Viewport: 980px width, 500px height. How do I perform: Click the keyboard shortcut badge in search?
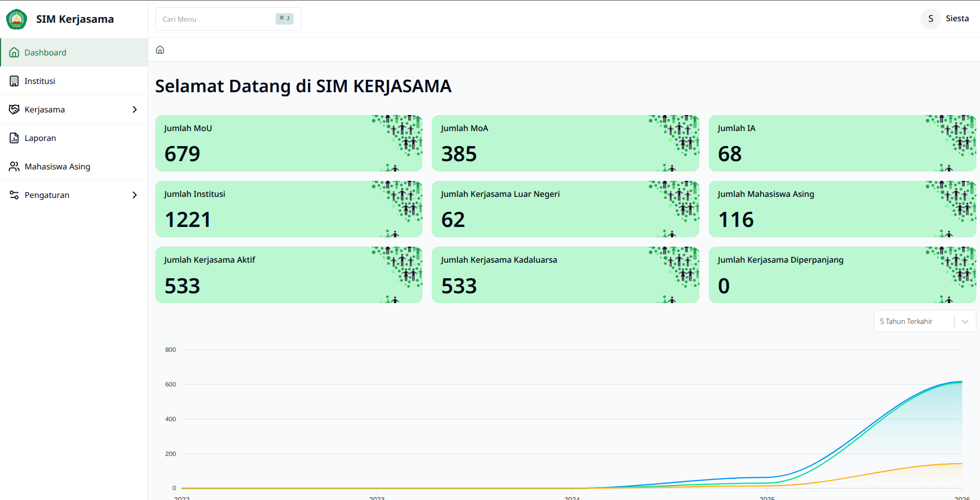point(284,19)
